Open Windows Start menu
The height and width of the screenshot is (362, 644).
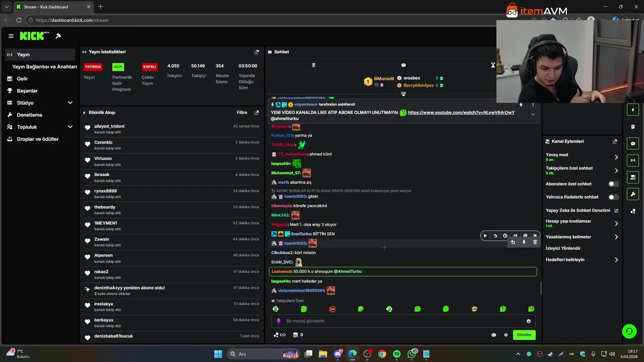point(218,354)
